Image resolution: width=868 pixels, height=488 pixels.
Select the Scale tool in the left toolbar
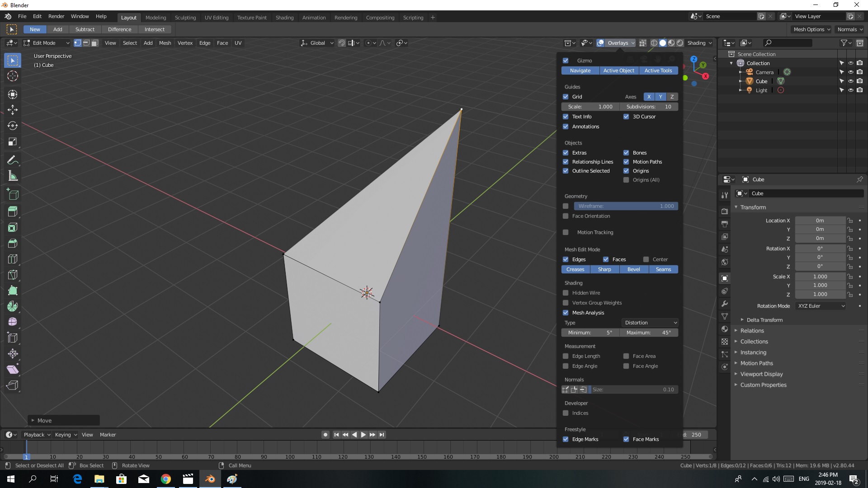pyautogui.click(x=13, y=142)
